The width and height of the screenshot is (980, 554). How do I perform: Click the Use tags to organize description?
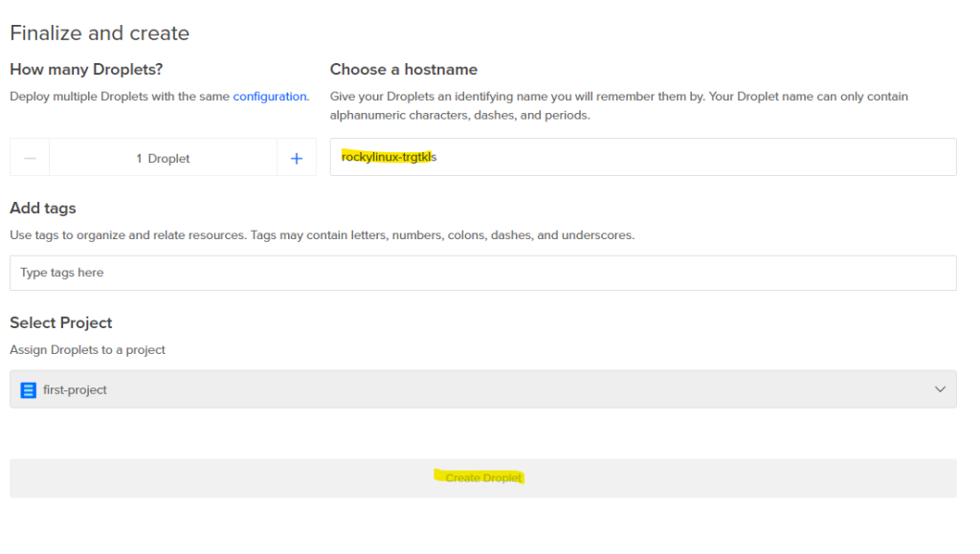[x=322, y=235]
